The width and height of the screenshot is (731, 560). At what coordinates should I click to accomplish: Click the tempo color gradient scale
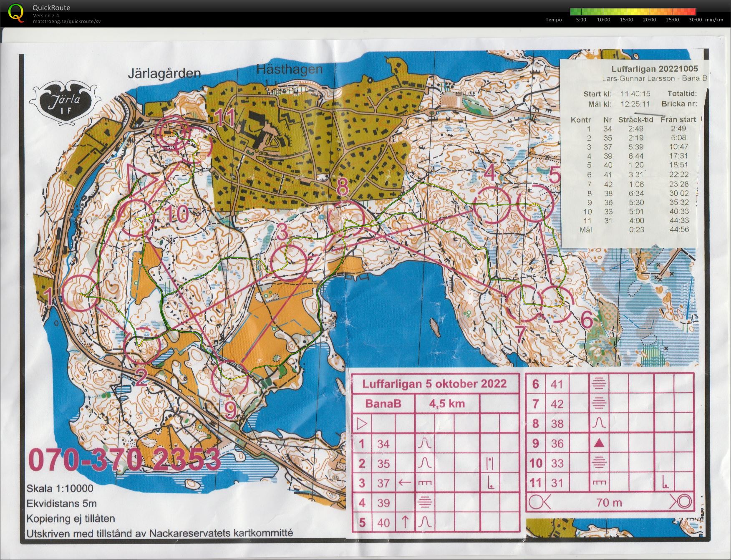(x=633, y=12)
